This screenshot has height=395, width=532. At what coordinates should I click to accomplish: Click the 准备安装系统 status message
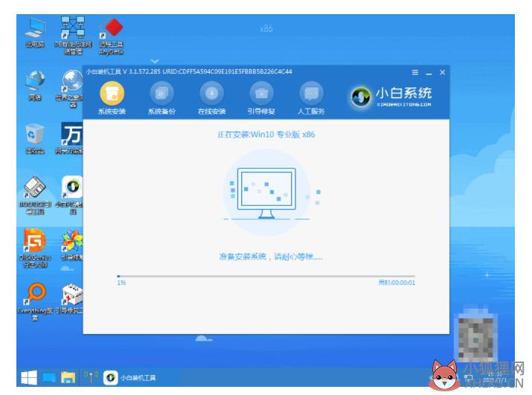270,257
